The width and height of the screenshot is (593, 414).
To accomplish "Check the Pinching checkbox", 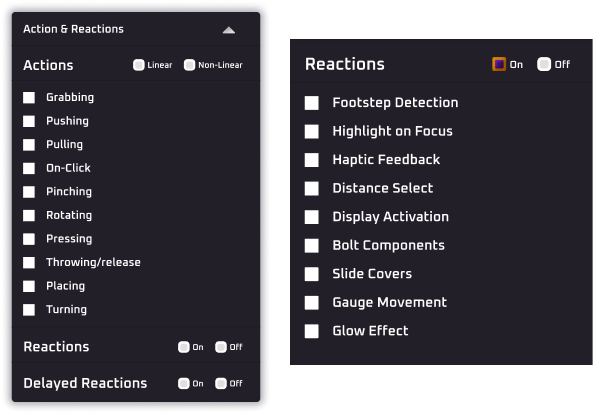I will (29, 192).
